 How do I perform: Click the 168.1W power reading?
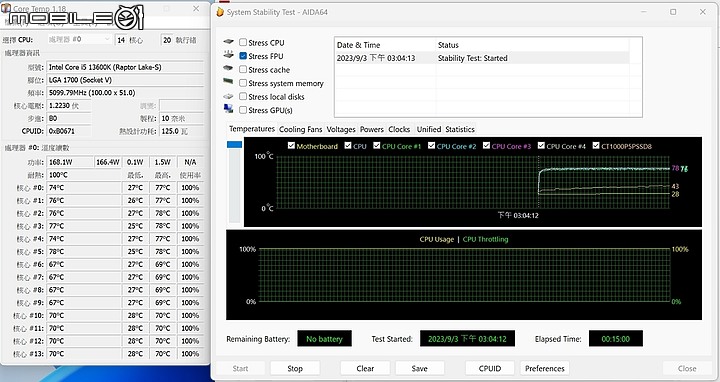point(70,162)
